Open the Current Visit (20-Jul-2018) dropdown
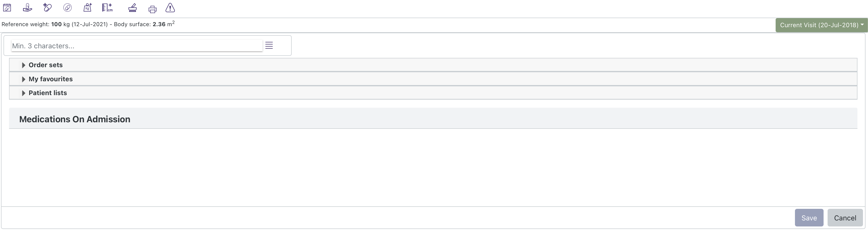This screenshot has height=234, width=868. (821, 25)
